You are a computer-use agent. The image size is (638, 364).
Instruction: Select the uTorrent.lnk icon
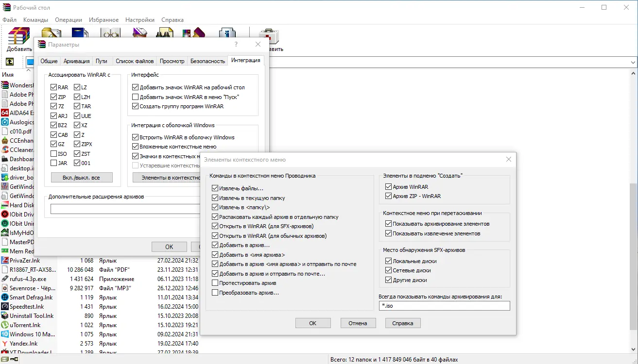[x=5, y=325]
